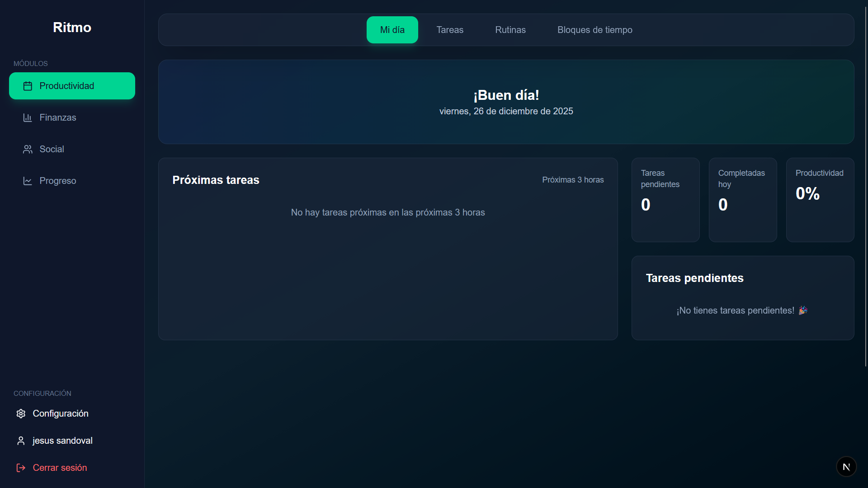Switch to the Mi día tab
Screen dimensions: 868x488
(392, 30)
